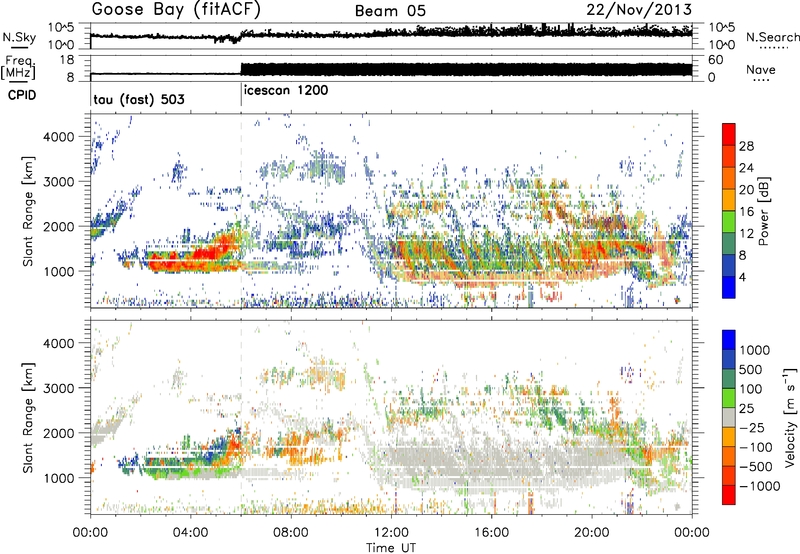Click the '18' tick on the frequency axis

(67, 60)
